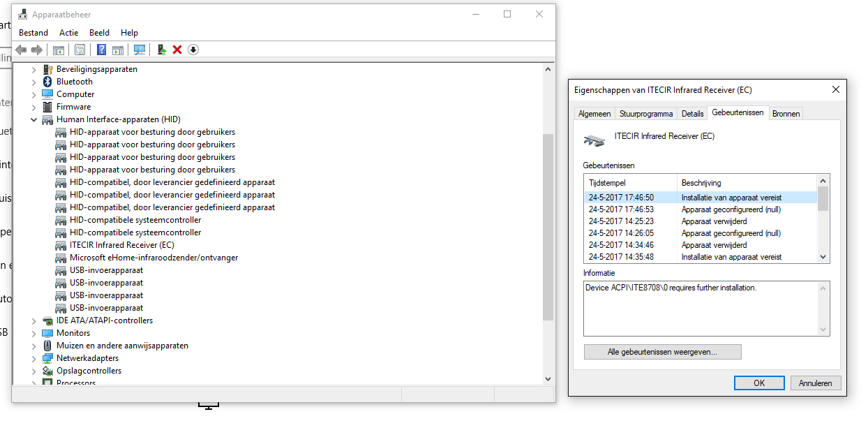
Task: Click the Information text box with ACPI\ITE8708
Action: [x=707, y=309]
